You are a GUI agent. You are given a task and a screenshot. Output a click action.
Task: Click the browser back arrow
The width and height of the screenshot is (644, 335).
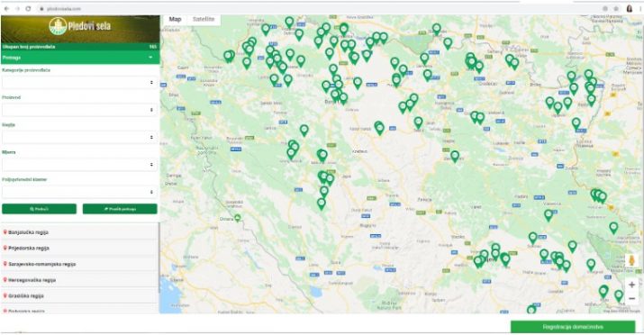click(6, 9)
